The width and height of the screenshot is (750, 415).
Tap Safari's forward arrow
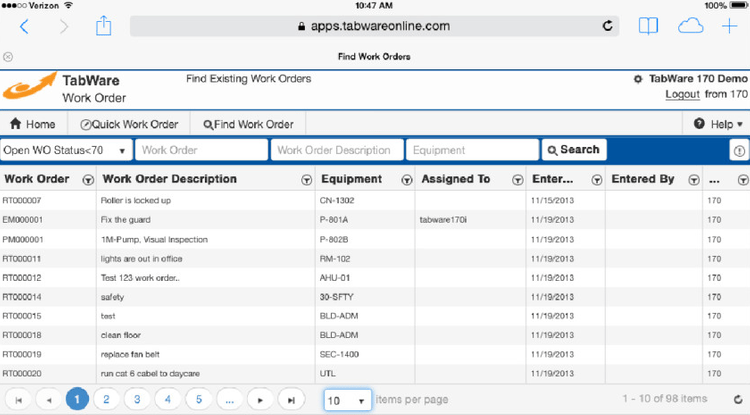pos(64,26)
